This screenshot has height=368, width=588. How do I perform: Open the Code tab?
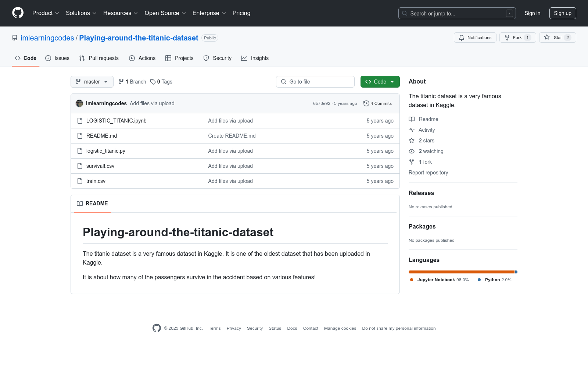(26, 58)
